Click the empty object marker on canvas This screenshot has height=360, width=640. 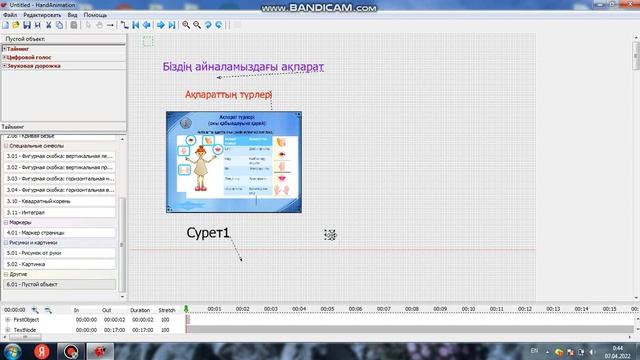[x=330, y=235]
